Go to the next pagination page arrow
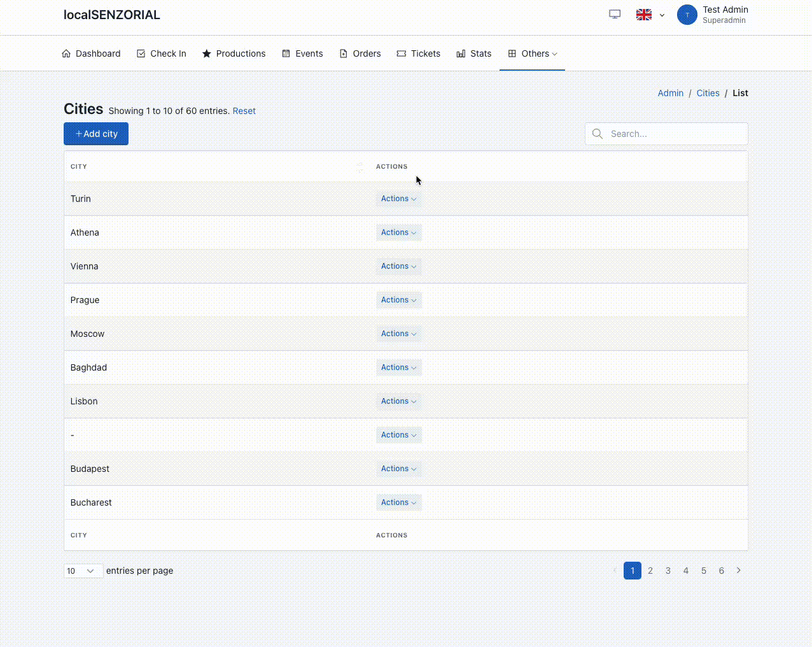 tap(739, 571)
